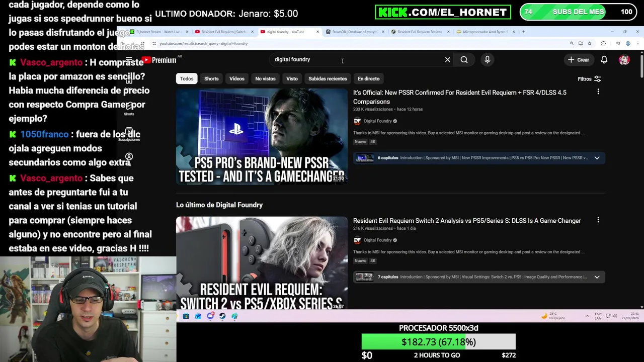The image size is (644, 362).
Task: Click the ESP LAA language indicator
Action: tap(598, 316)
